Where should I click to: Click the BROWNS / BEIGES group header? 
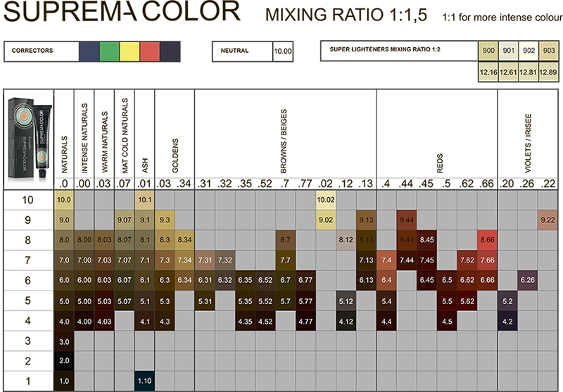pyautogui.click(x=284, y=141)
